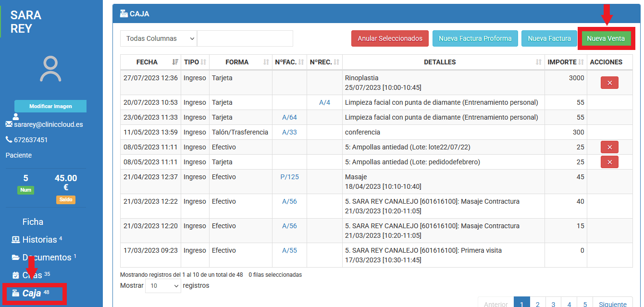Click email sararey@cliniccloud.es
This screenshot has height=307, width=644.
[x=49, y=124]
